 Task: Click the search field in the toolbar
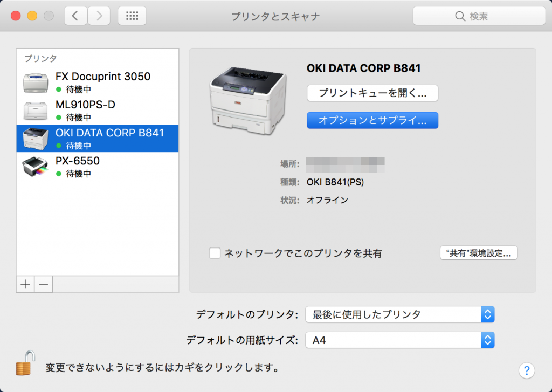pyautogui.click(x=478, y=16)
